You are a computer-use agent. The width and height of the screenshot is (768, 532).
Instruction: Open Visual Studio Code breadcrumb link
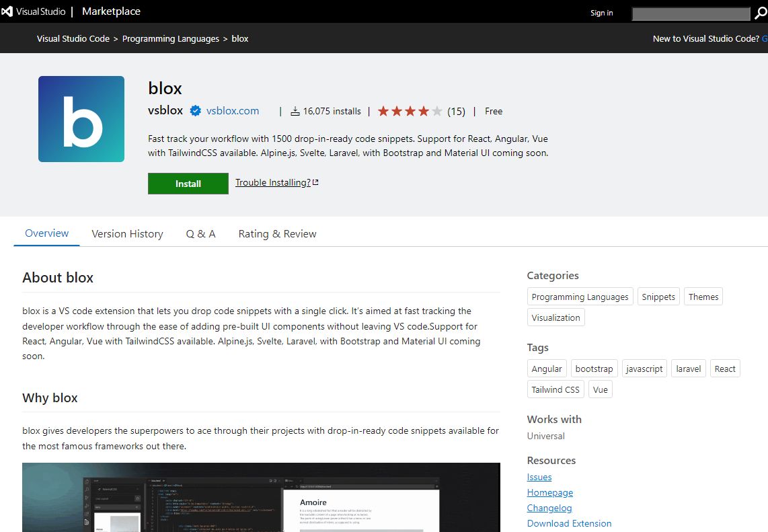tap(73, 39)
